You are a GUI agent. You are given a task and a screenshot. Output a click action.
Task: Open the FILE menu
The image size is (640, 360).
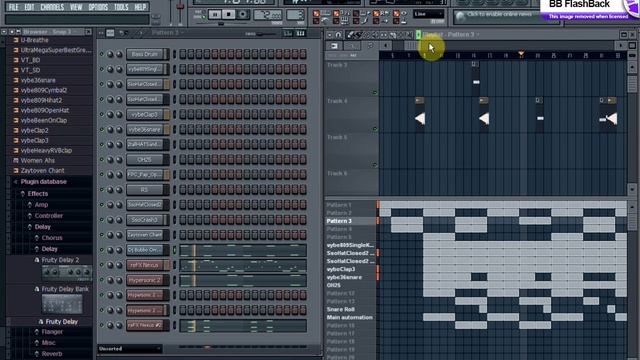pos(13,7)
